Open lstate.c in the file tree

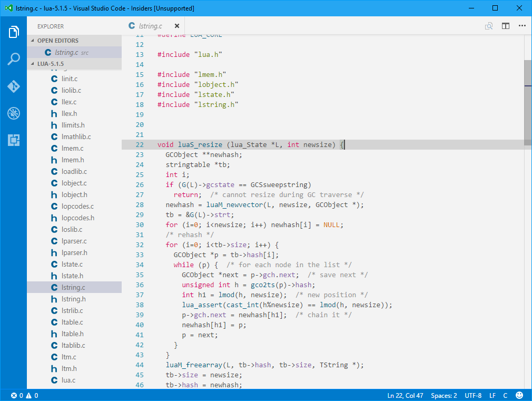[x=74, y=264]
